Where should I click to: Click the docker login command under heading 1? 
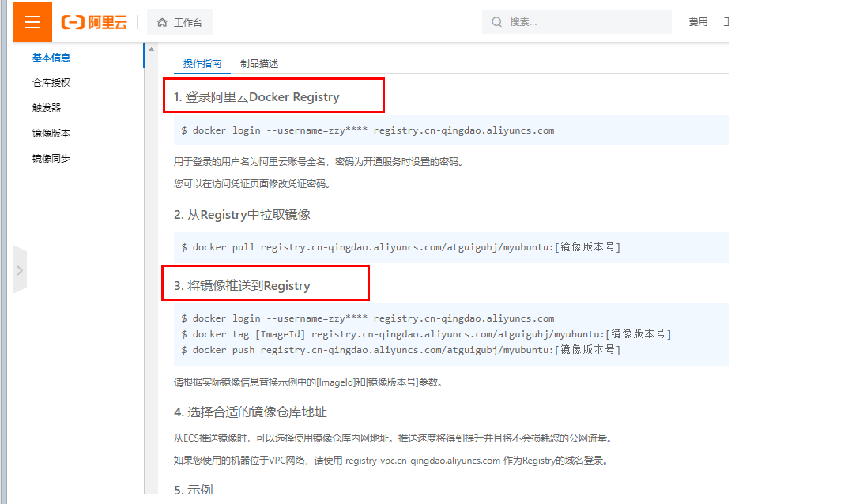pyautogui.click(x=368, y=130)
